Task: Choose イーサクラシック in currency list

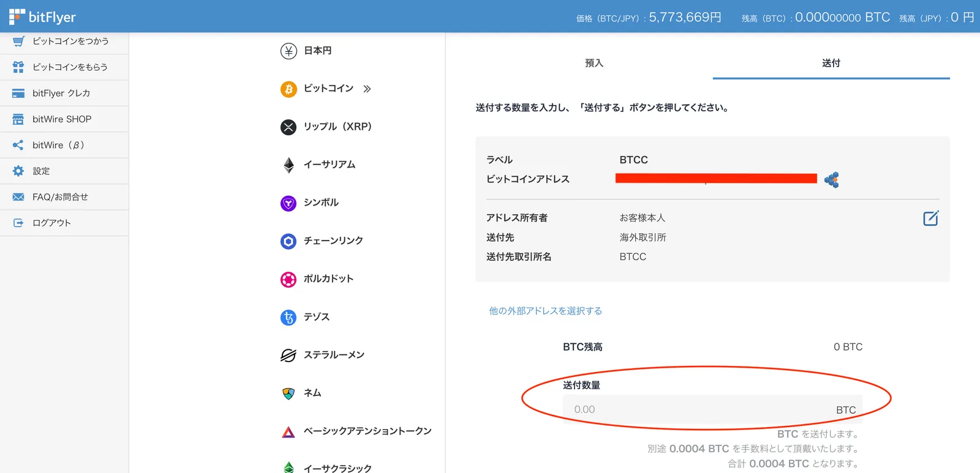Action: [337, 468]
